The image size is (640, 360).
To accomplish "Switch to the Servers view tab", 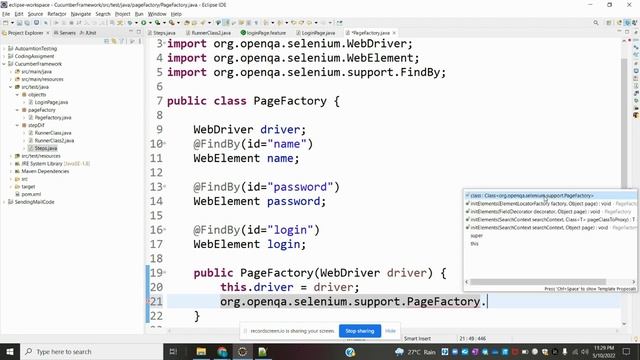I will click(x=64, y=33).
